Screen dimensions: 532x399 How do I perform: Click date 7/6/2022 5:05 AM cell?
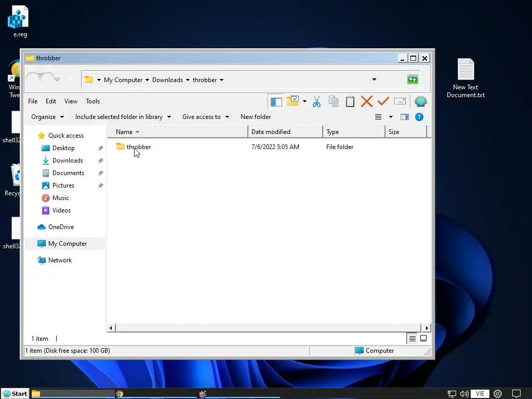pyautogui.click(x=275, y=147)
